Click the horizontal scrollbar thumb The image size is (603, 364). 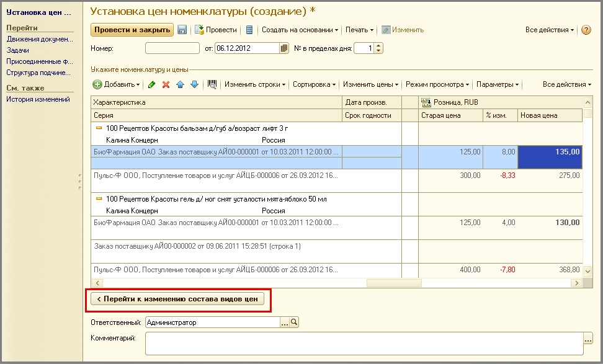(x=394, y=283)
